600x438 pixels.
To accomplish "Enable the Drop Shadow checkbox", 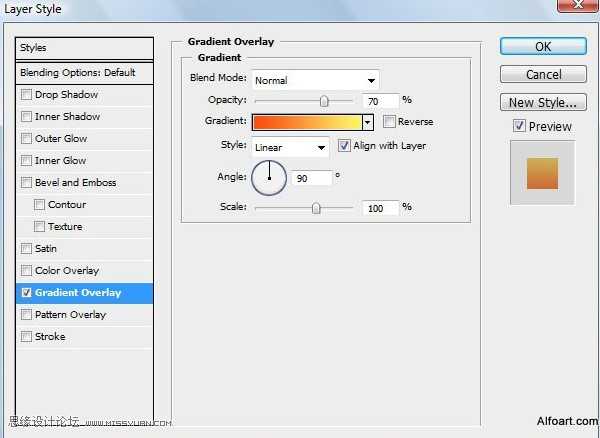I will pos(26,95).
